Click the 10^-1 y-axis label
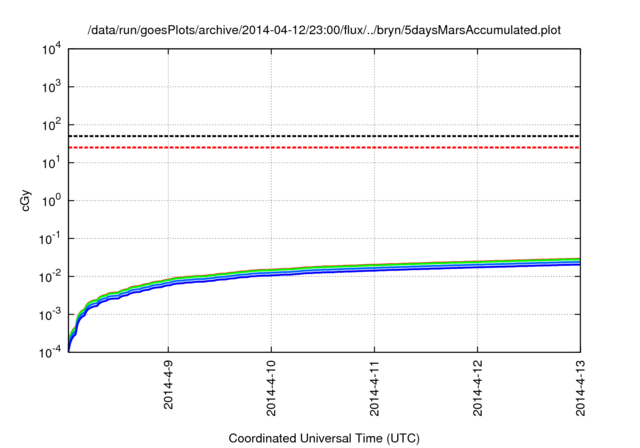Image resolution: width=640 pixels, height=448 pixels. [50, 239]
